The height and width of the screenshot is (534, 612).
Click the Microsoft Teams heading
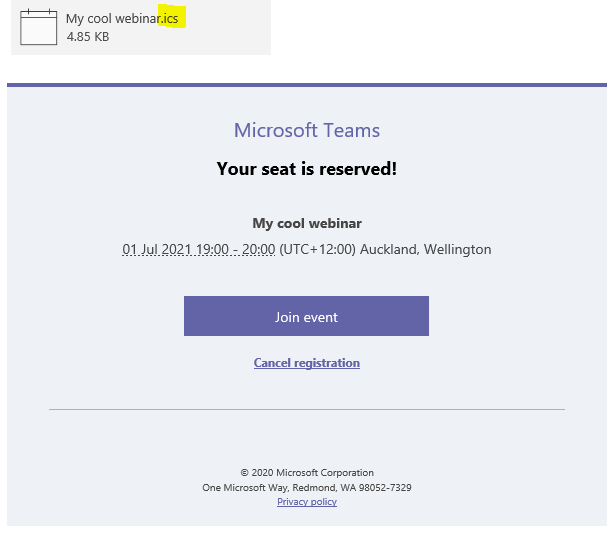pyautogui.click(x=307, y=130)
